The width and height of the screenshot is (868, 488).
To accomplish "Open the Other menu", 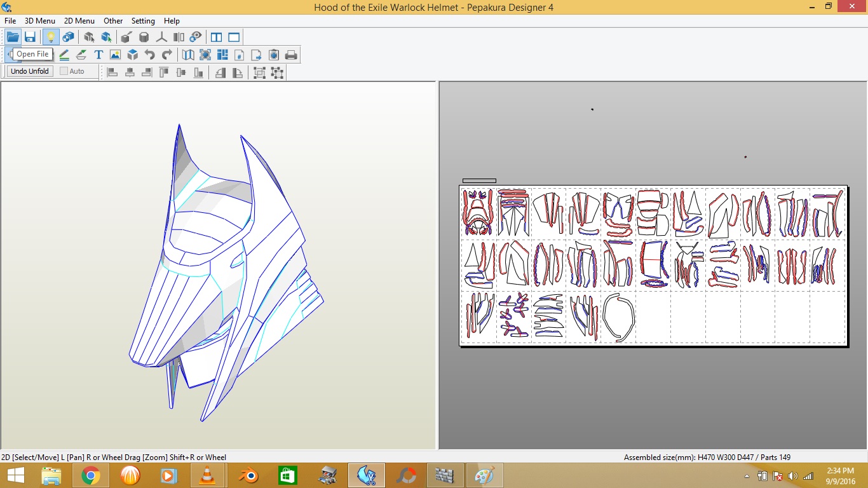I will point(113,21).
